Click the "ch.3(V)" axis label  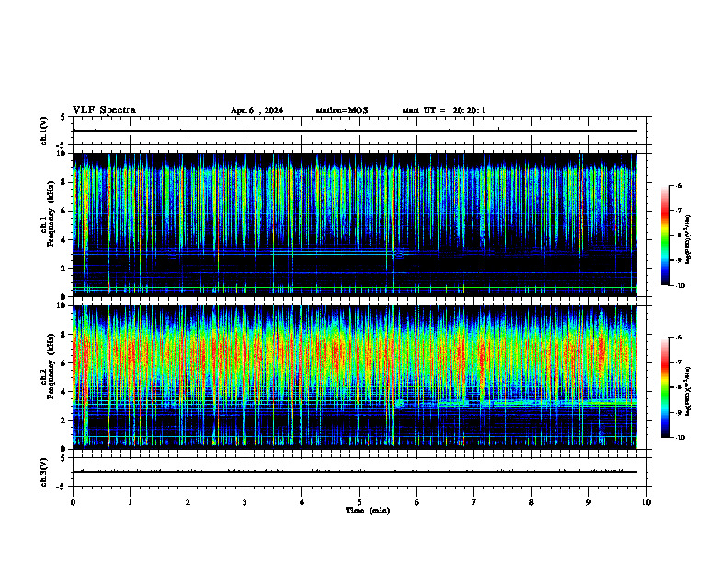tap(43, 472)
